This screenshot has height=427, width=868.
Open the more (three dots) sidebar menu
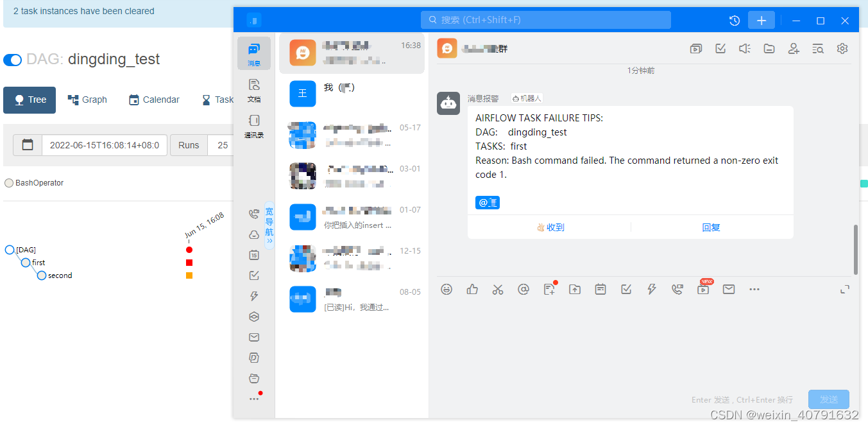point(254,399)
